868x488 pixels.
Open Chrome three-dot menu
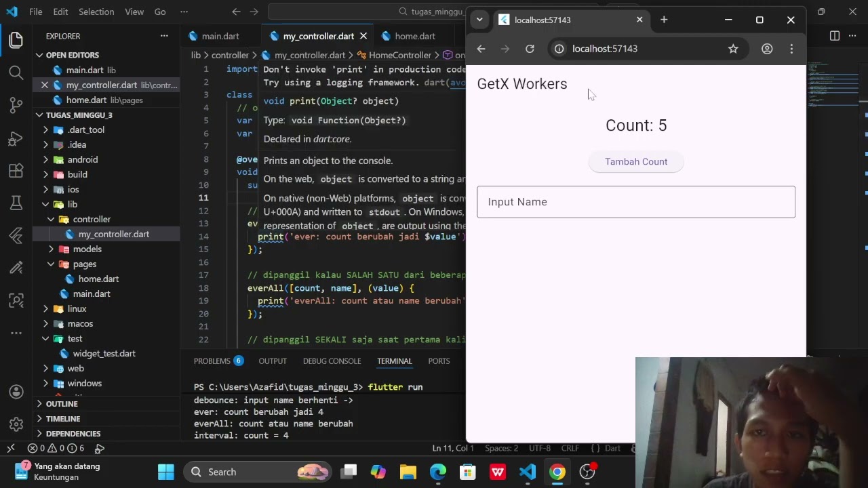(x=791, y=49)
